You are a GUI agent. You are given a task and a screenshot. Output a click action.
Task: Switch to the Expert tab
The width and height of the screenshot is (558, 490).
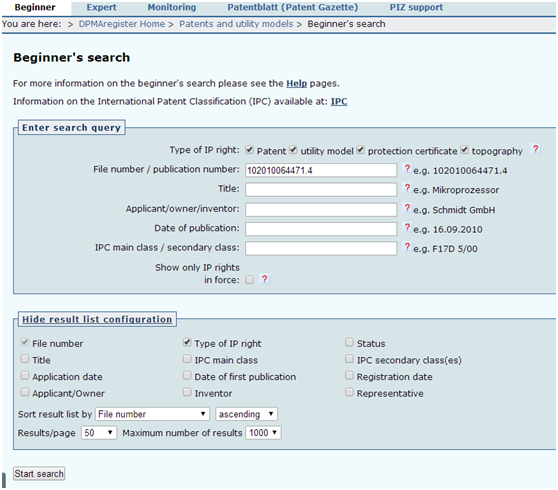(x=101, y=7)
